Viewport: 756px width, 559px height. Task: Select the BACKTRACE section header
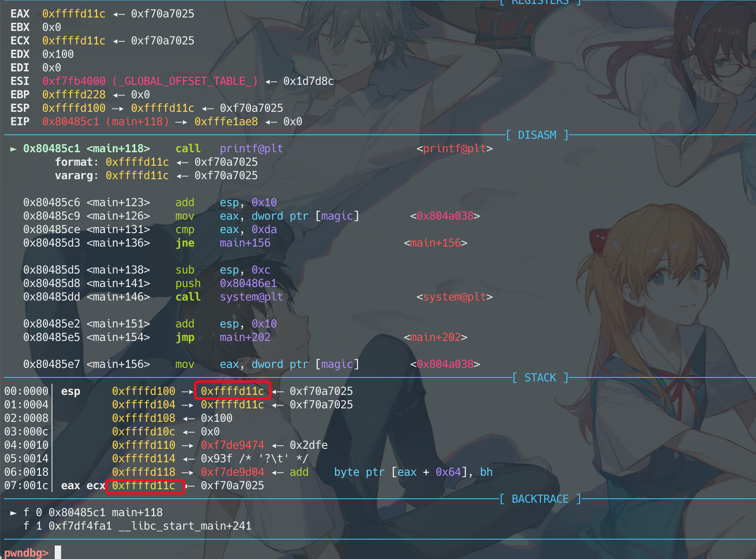[540, 499]
